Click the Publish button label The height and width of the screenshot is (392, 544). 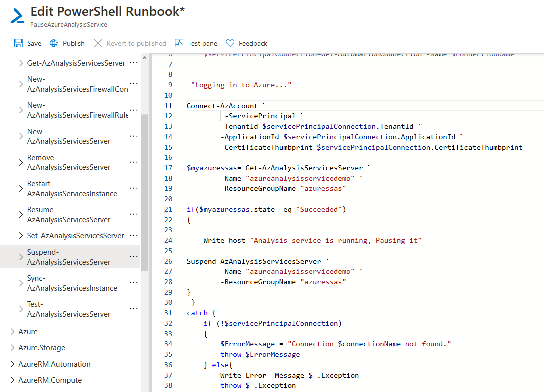click(74, 44)
